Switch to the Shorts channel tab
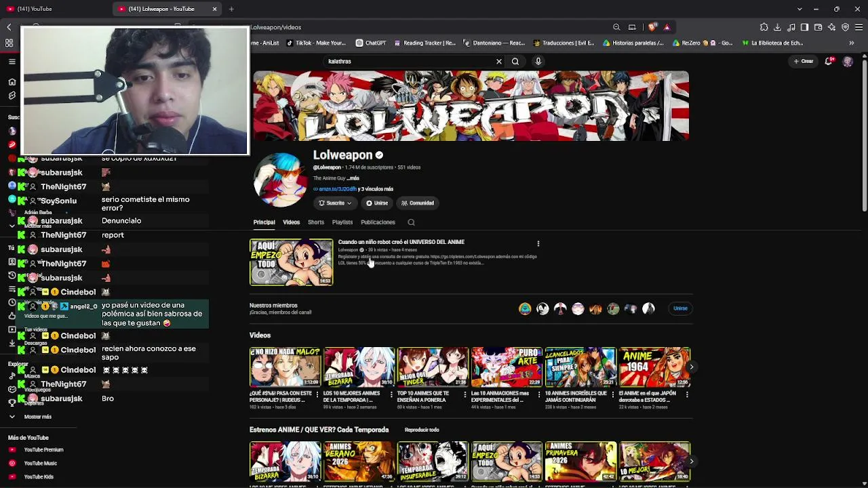 coord(316,222)
